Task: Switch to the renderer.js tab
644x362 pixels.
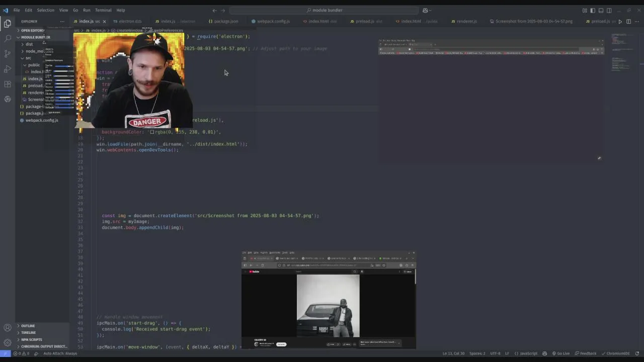Action: point(464,21)
